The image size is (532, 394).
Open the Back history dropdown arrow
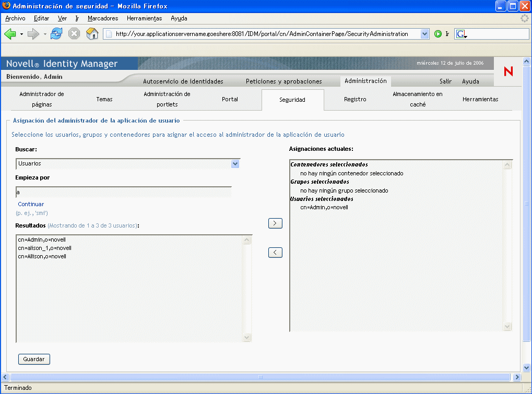pyautogui.click(x=21, y=34)
